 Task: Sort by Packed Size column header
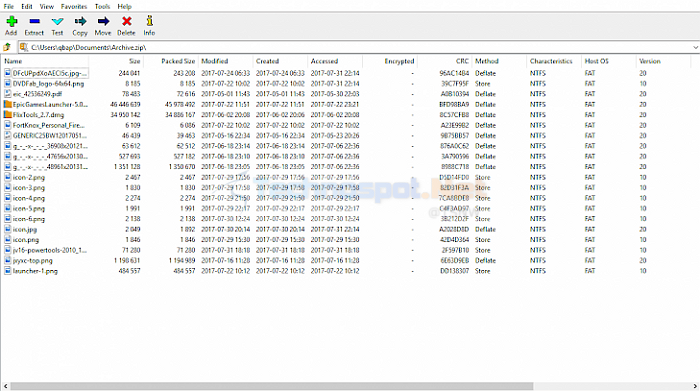pyautogui.click(x=178, y=61)
